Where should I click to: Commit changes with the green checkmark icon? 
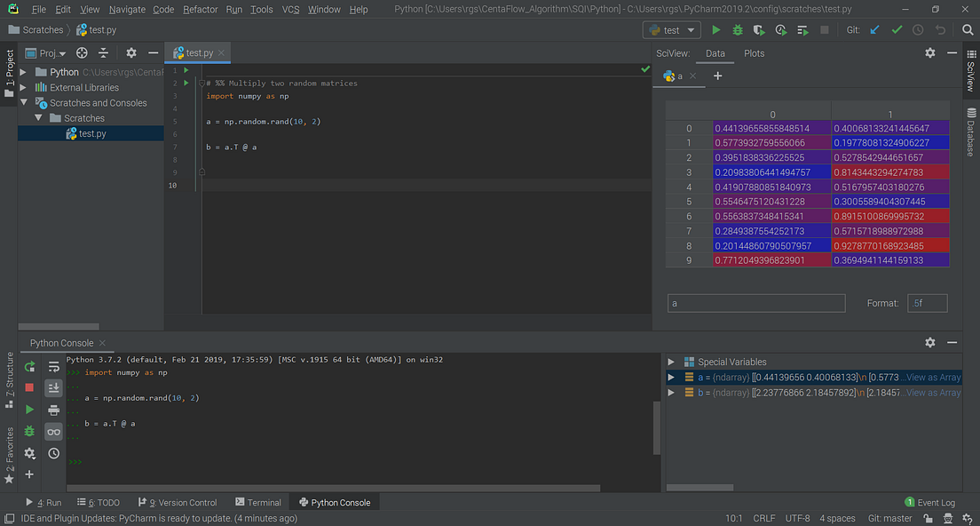(897, 29)
